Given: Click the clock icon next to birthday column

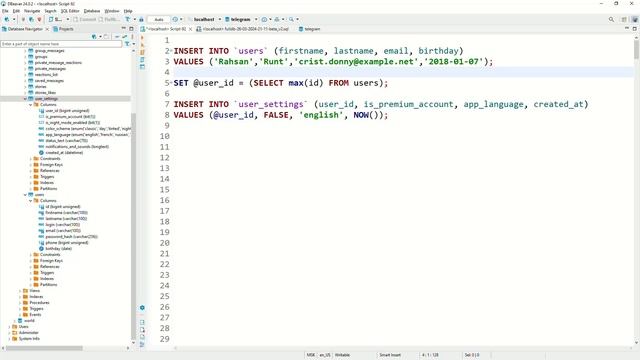Looking at the screenshot, I should tap(41, 249).
